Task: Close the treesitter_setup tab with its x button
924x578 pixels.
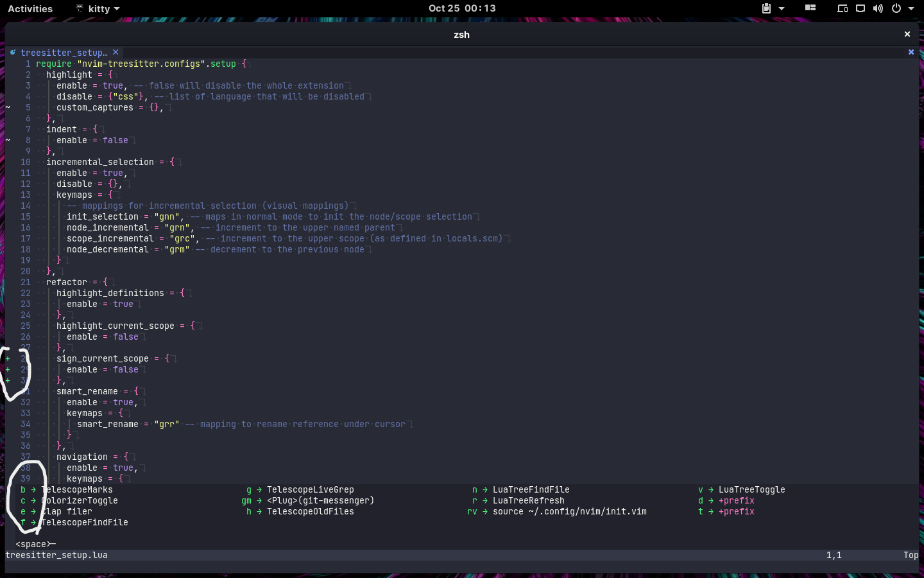Action: (116, 52)
